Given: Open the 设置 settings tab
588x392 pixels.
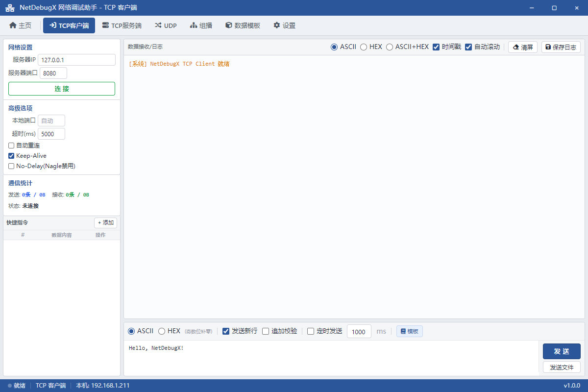Looking at the screenshot, I should [285, 25].
